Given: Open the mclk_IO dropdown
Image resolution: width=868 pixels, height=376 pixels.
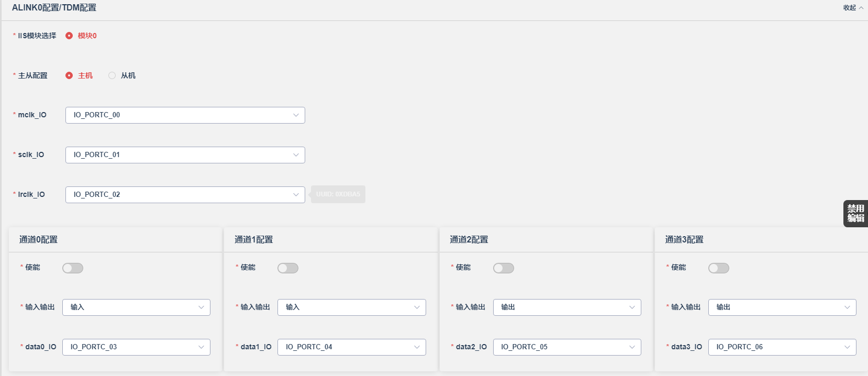Looking at the screenshot, I should pos(185,115).
